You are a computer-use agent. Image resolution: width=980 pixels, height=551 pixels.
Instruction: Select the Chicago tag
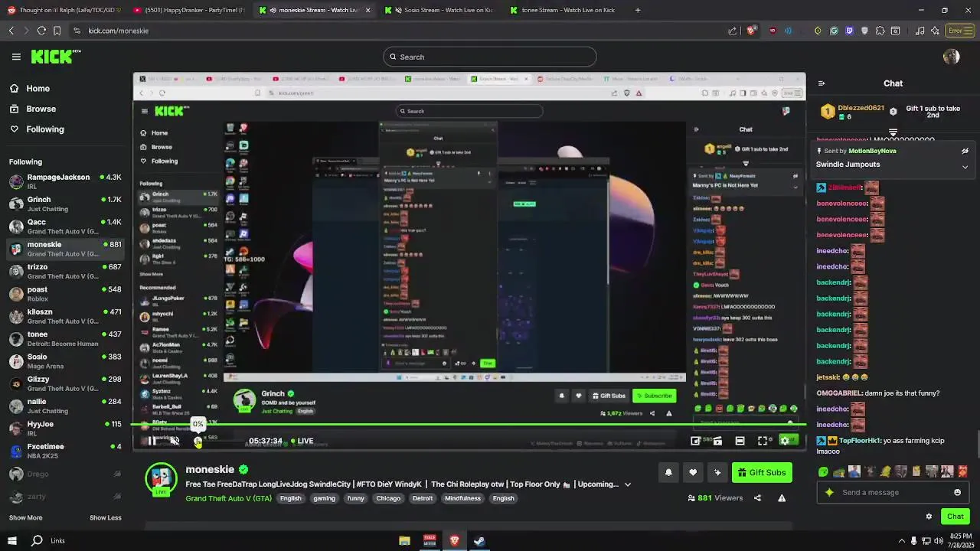388,498
